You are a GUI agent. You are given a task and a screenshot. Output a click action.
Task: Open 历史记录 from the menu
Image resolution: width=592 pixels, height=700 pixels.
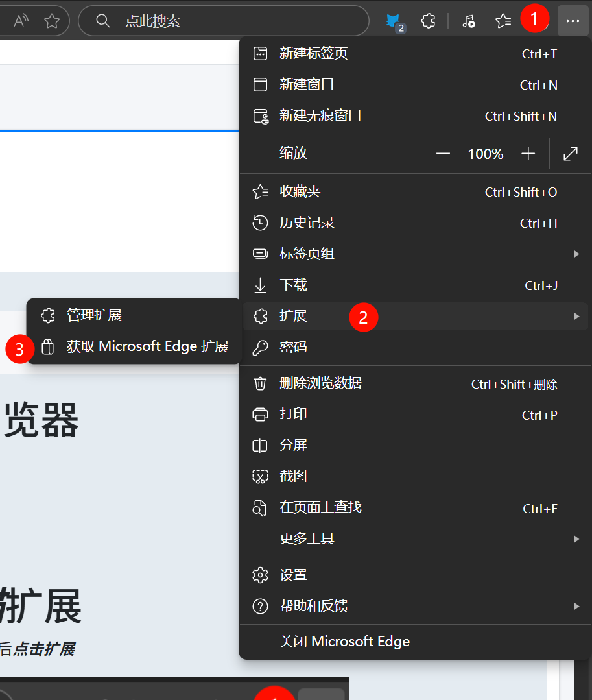[307, 223]
